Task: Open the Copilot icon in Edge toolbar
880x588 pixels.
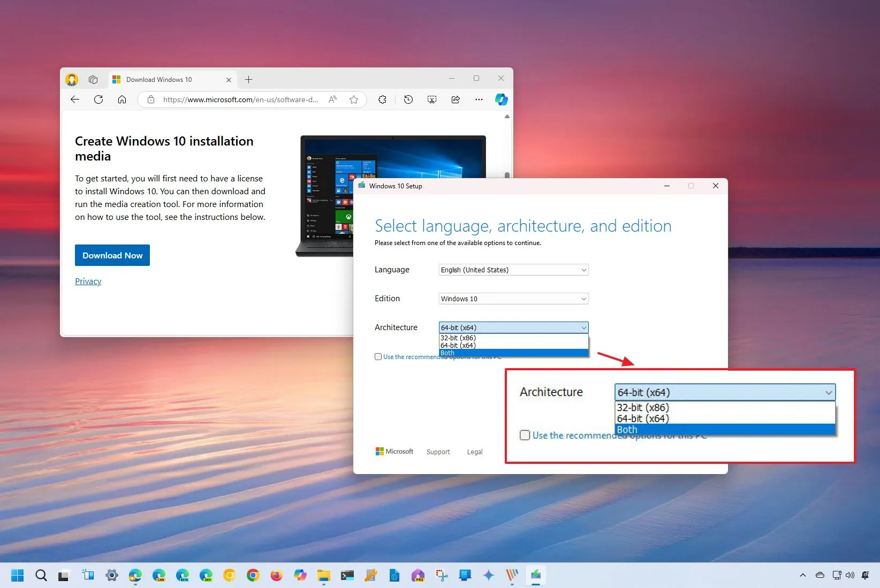Action: pyautogui.click(x=501, y=100)
